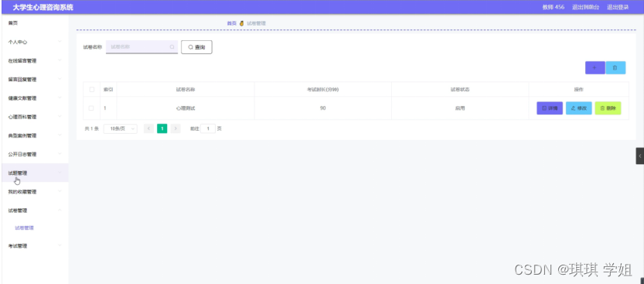
Task: Focus the 前往 page number input
Action: point(208,128)
